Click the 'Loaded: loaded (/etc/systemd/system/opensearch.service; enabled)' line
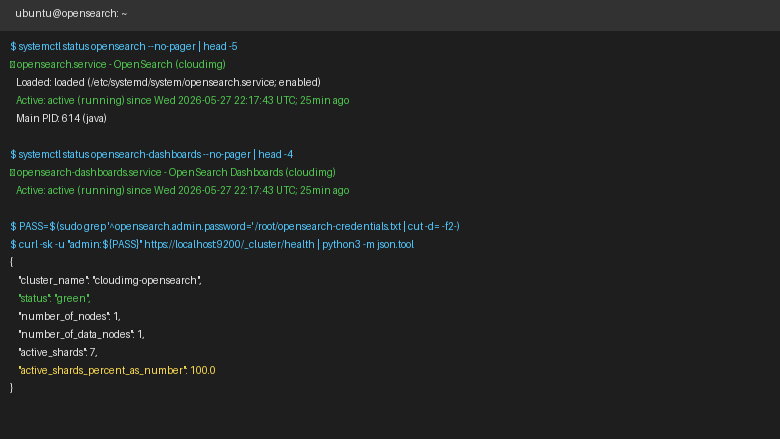Image resolution: width=780 pixels, height=439 pixels. point(168,82)
